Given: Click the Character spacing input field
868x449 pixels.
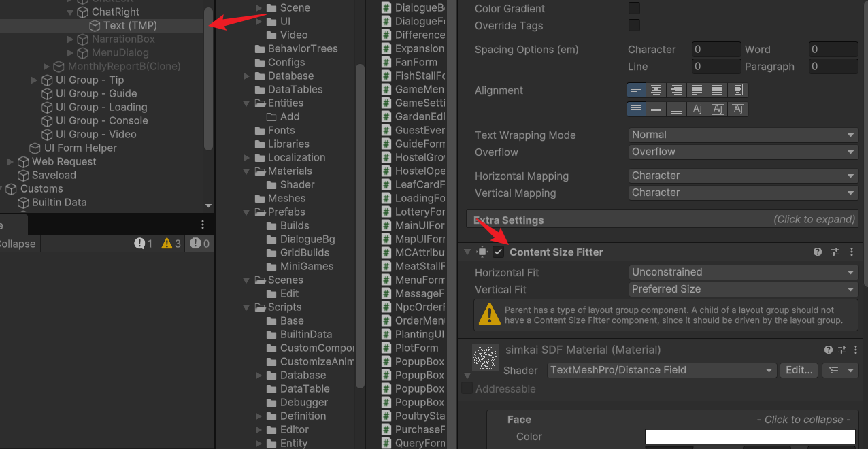Looking at the screenshot, I should point(716,49).
